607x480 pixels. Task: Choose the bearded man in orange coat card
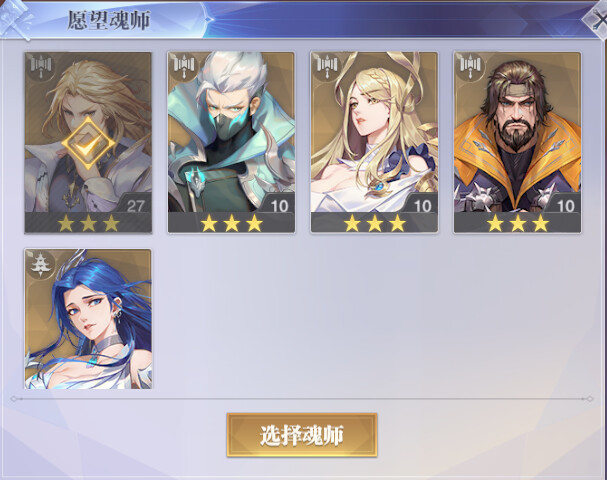(517, 142)
